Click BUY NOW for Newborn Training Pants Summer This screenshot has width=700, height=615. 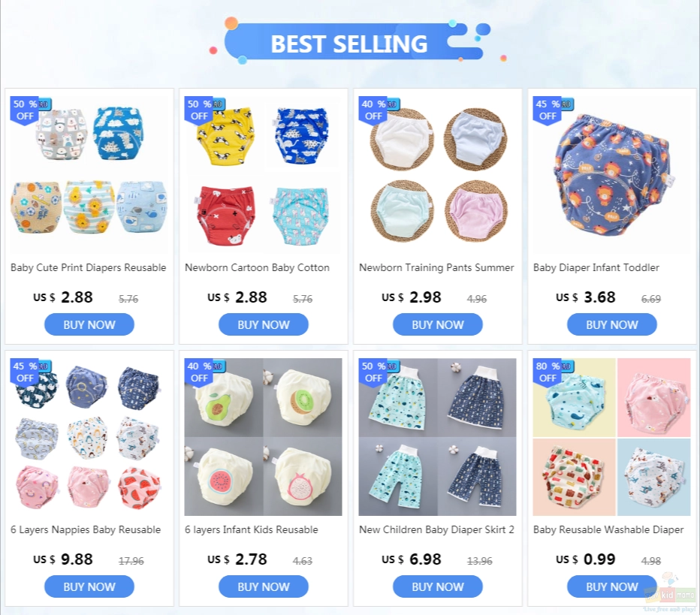(x=437, y=324)
